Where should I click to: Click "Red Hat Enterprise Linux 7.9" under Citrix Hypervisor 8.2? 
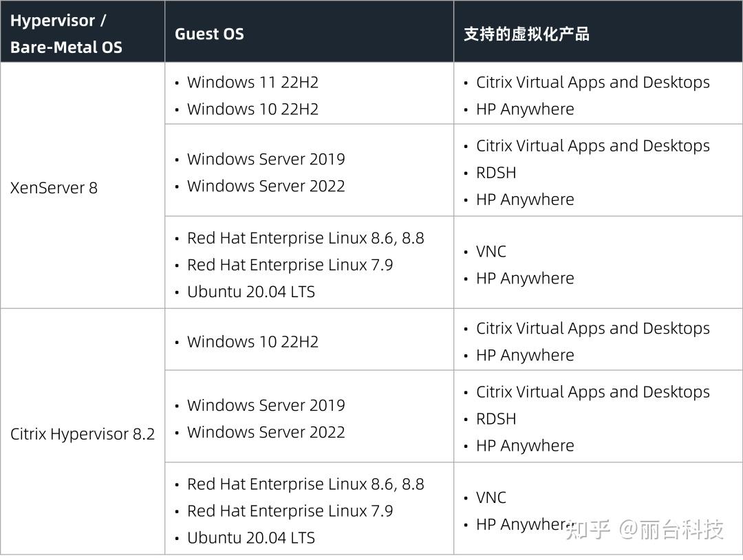(x=290, y=511)
